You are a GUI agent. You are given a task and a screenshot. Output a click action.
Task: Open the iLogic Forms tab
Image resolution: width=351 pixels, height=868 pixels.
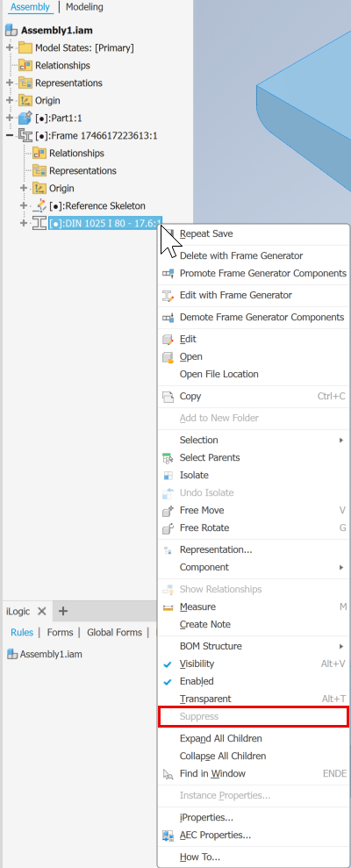pos(60,632)
